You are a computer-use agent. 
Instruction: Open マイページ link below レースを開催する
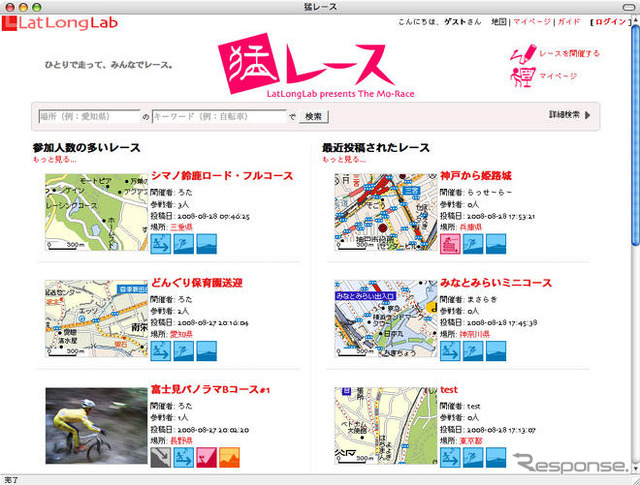558,76
